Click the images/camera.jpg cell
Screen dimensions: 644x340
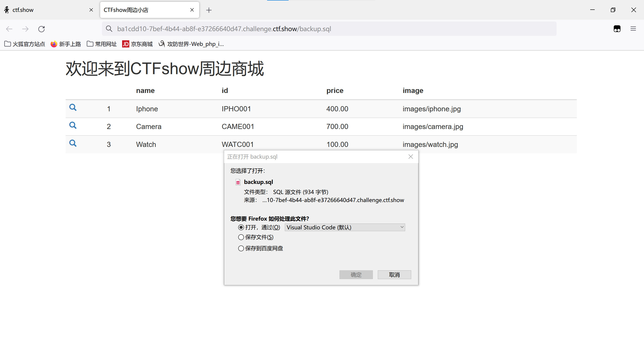coord(433,127)
